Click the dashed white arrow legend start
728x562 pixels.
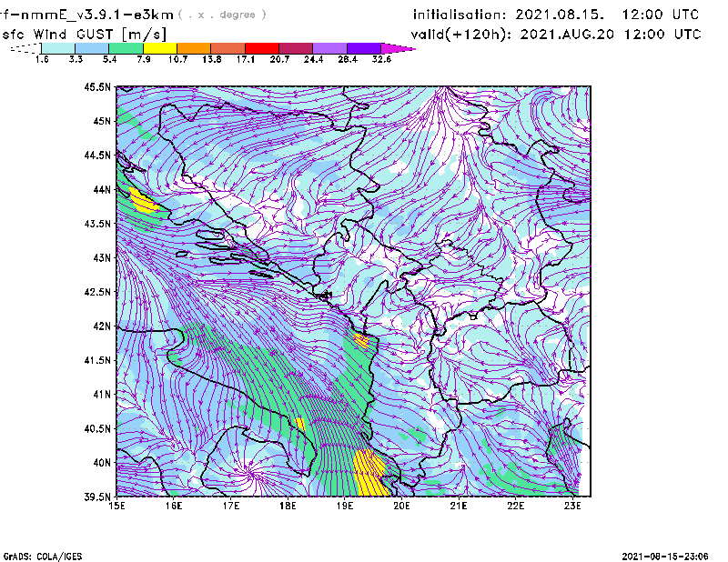pyautogui.click(x=25, y=48)
